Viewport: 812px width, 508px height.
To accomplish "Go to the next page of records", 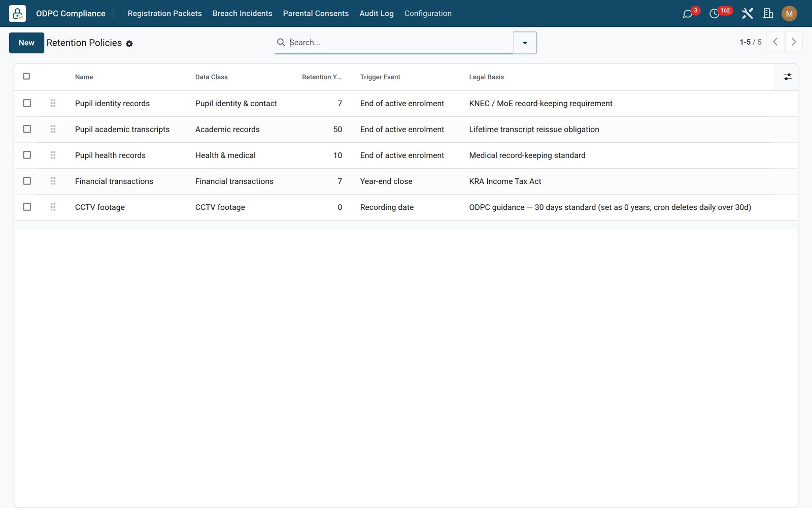I will [x=794, y=42].
